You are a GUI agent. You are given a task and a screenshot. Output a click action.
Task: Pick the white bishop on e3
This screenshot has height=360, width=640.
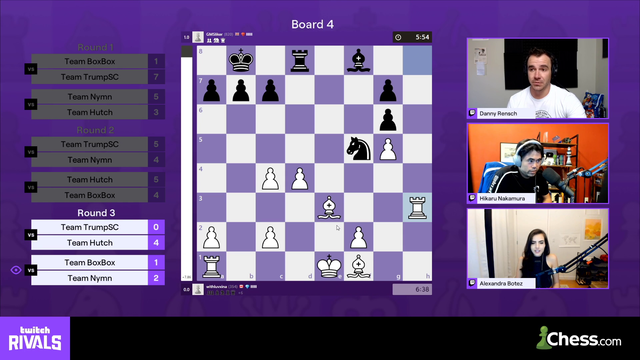329,207
